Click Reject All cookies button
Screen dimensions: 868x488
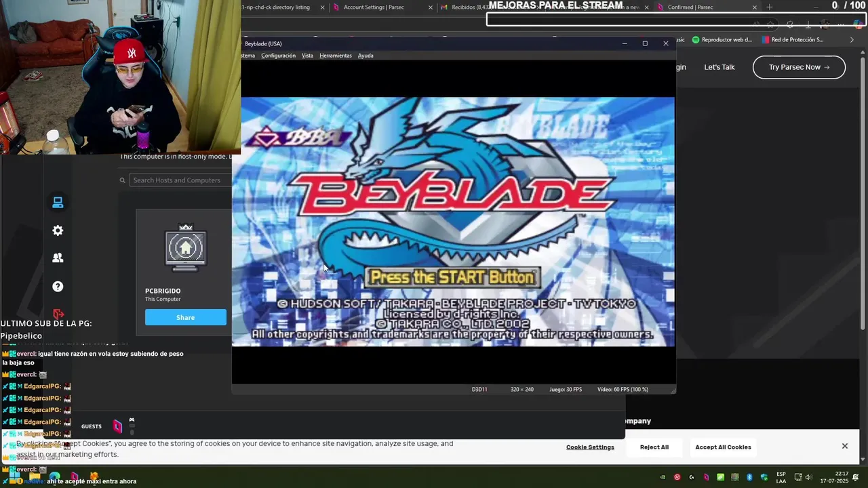coord(654,447)
